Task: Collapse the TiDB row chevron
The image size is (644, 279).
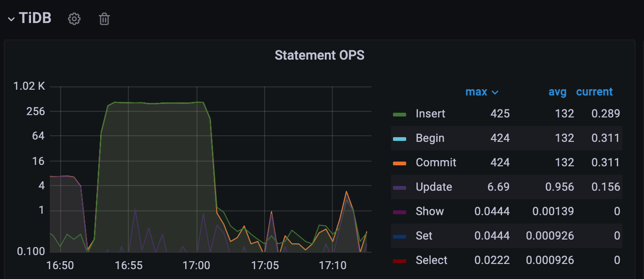Action: tap(11, 19)
